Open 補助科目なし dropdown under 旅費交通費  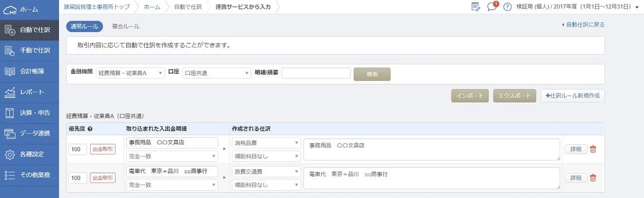pyautogui.click(x=266, y=185)
